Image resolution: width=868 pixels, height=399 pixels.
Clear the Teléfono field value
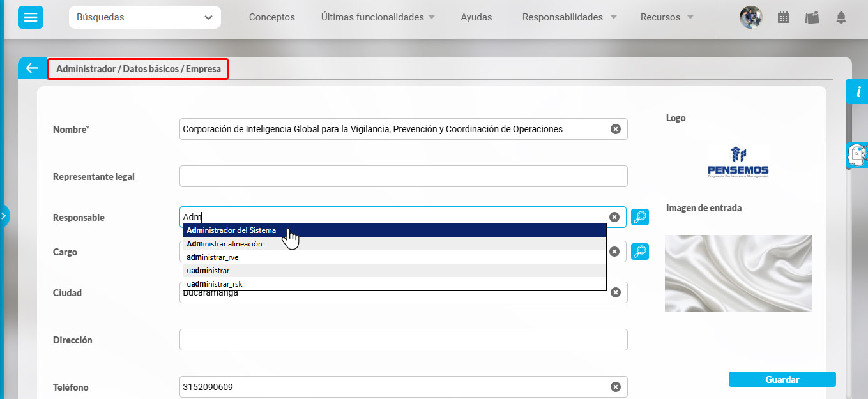click(615, 387)
